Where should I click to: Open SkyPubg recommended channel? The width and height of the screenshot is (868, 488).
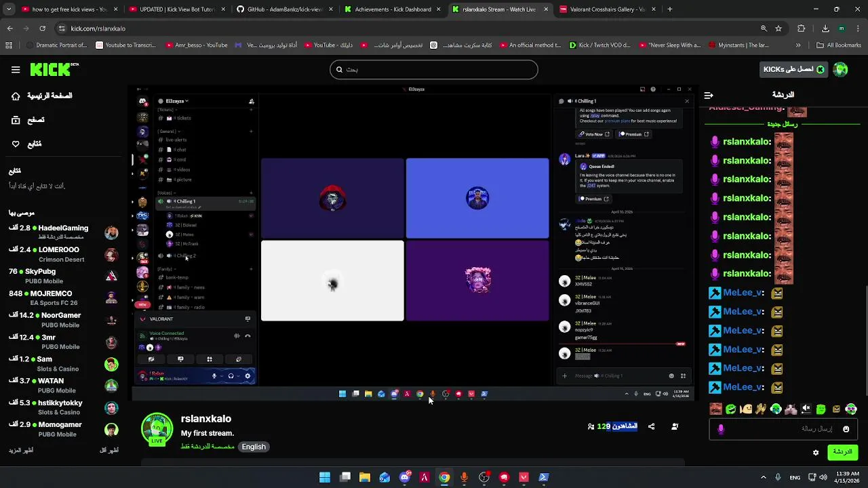tap(63, 276)
